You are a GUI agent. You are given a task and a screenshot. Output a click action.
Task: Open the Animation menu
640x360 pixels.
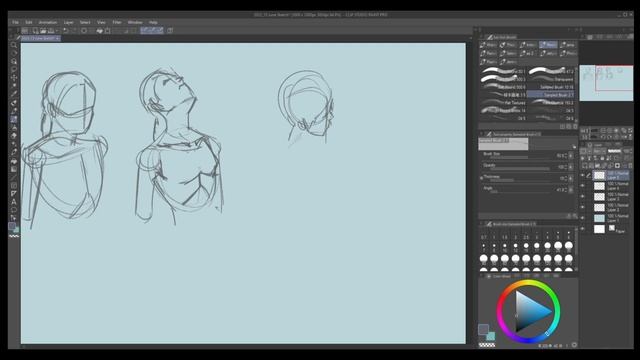pyautogui.click(x=48, y=22)
